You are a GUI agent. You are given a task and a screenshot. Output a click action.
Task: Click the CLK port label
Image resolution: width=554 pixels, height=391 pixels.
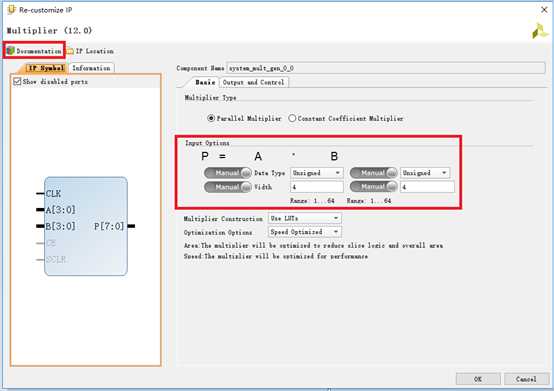click(53, 194)
